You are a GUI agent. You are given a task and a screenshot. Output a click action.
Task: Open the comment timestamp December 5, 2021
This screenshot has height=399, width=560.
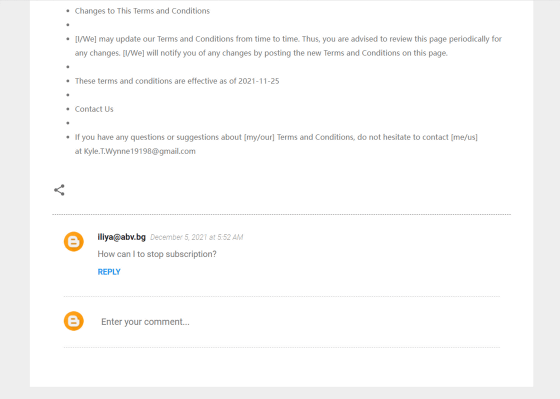pos(196,237)
